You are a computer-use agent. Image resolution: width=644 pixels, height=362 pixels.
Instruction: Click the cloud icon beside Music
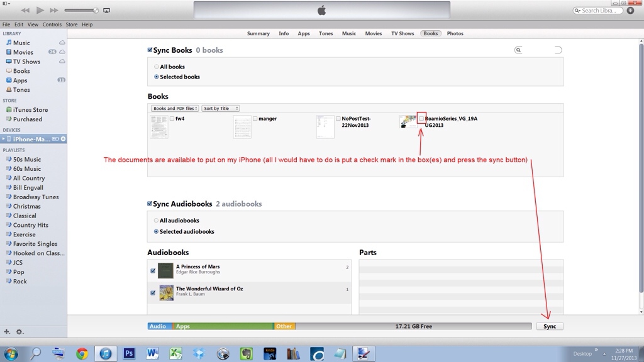(62, 43)
